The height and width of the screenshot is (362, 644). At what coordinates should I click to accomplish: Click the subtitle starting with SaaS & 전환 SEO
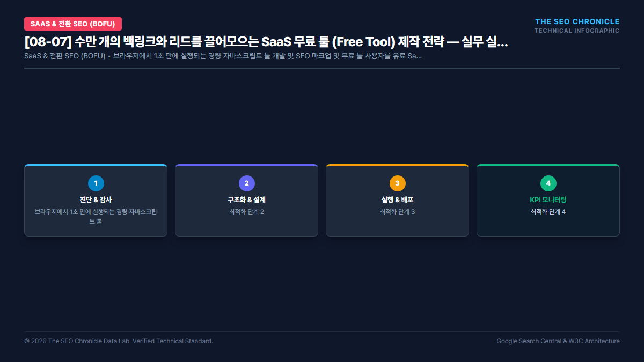point(223,56)
